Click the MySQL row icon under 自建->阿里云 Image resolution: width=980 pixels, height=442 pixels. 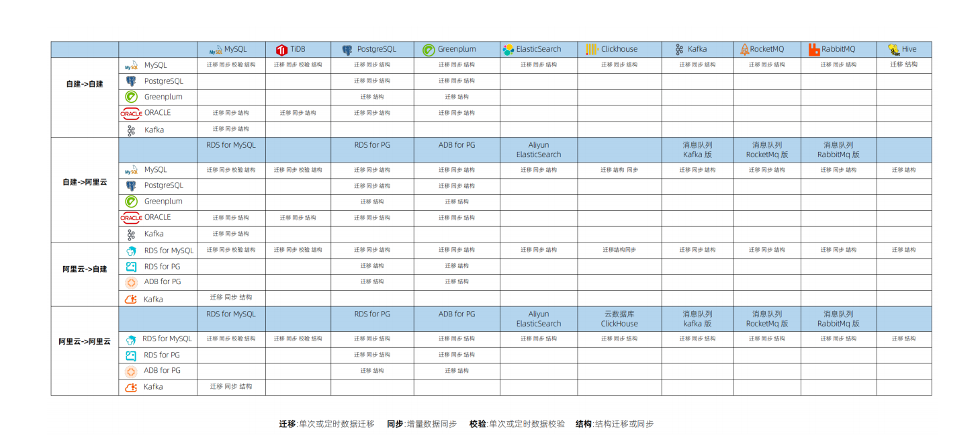[132, 171]
